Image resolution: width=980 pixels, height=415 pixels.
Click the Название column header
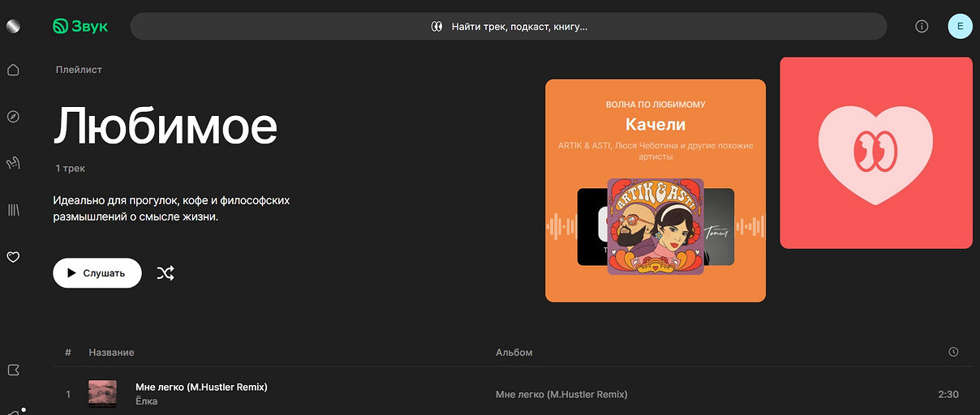click(x=111, y=353)
